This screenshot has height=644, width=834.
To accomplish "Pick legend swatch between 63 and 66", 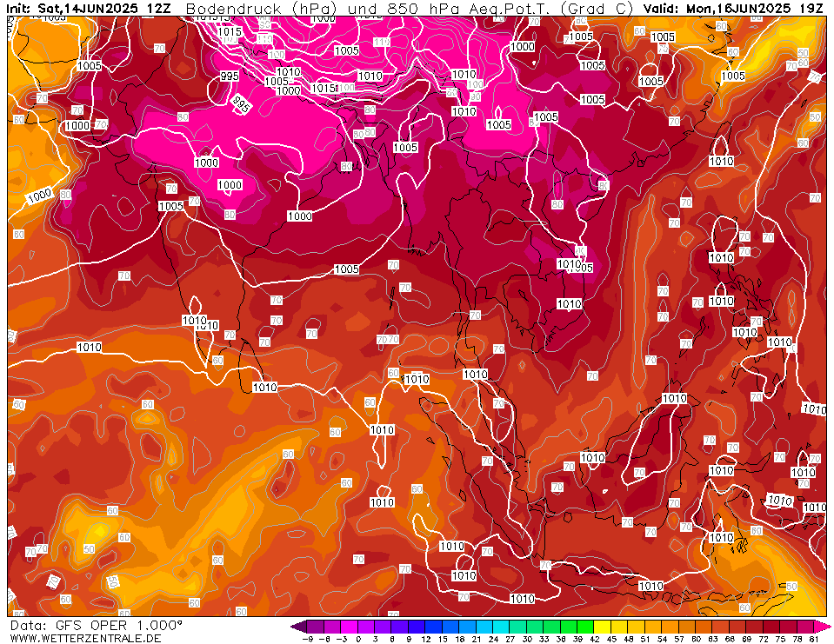I will coord(720,626).
